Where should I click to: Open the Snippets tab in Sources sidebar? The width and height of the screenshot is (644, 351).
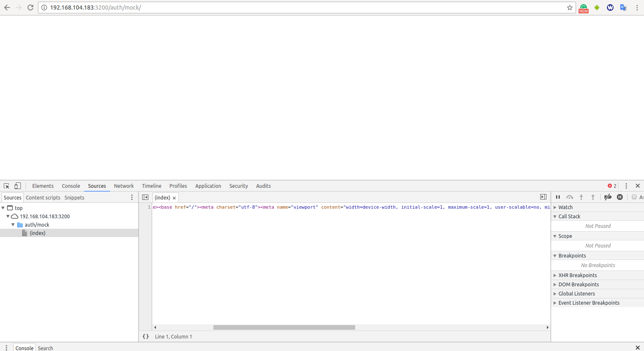(74, 197)
